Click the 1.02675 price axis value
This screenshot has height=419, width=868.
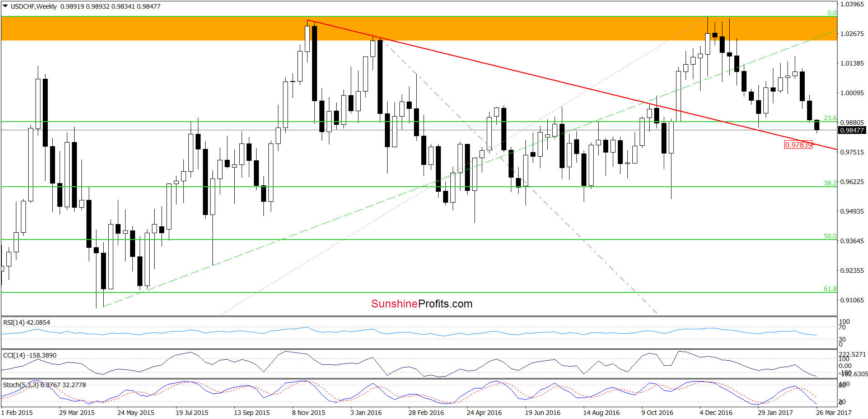coord(852,34)
